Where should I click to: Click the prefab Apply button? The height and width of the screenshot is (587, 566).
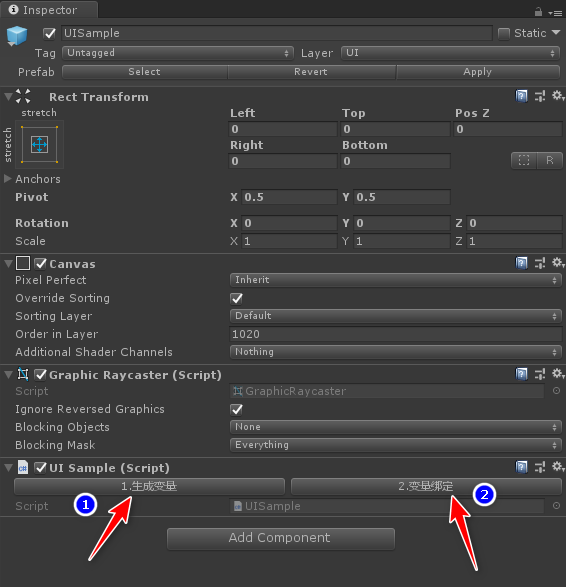point(478,72)
